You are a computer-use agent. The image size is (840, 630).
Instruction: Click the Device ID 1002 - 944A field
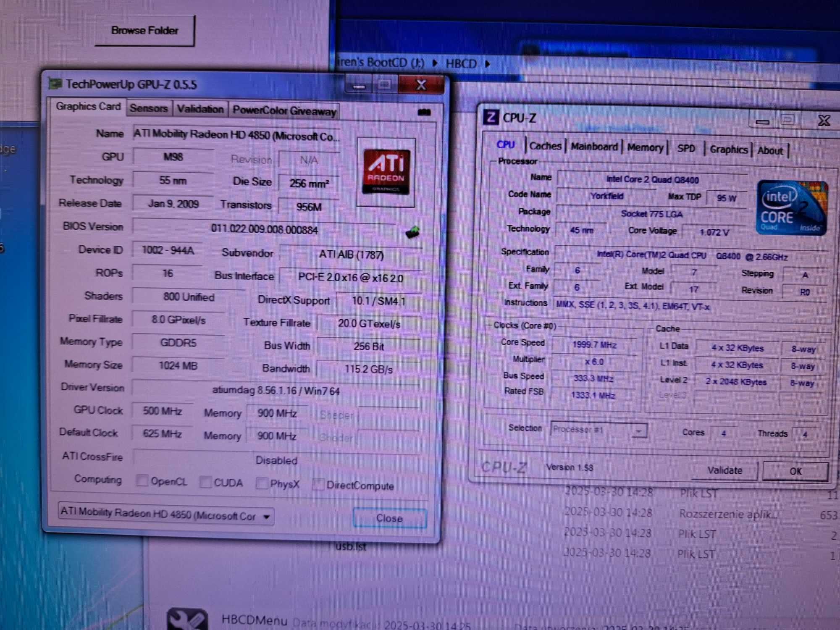tap(168, 250)
